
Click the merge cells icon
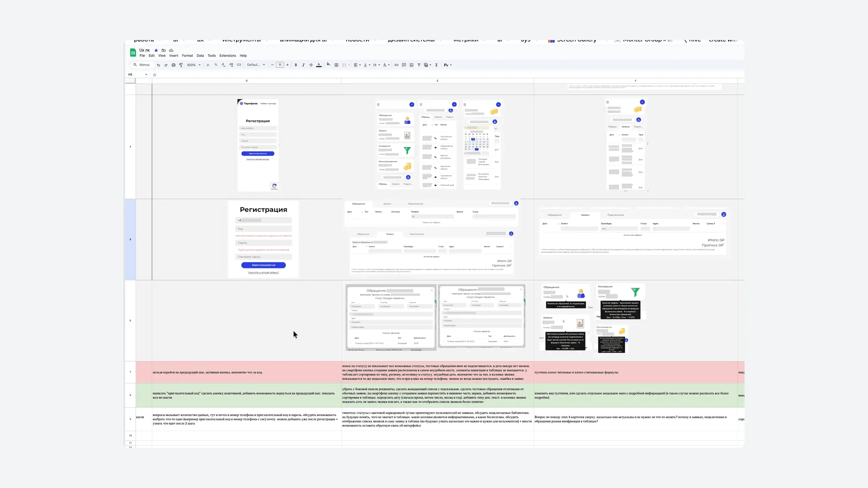pyautogui.click(x=344, y=65)
